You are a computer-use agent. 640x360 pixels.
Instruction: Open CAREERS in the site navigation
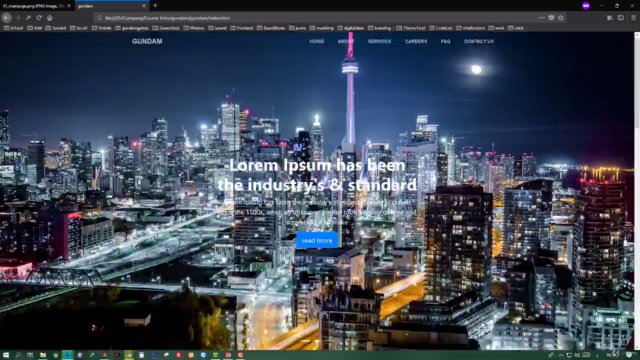click(x=416, y=41)
